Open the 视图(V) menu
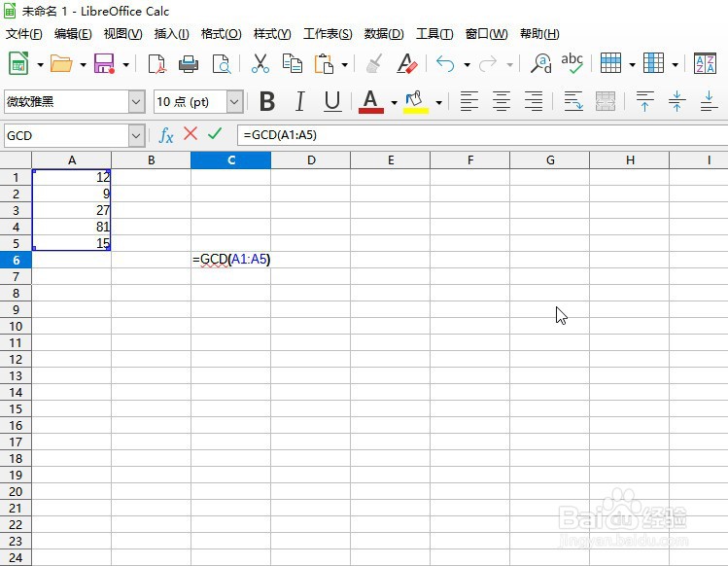Screen dimensions: 728x566 [x=123, y=34]
